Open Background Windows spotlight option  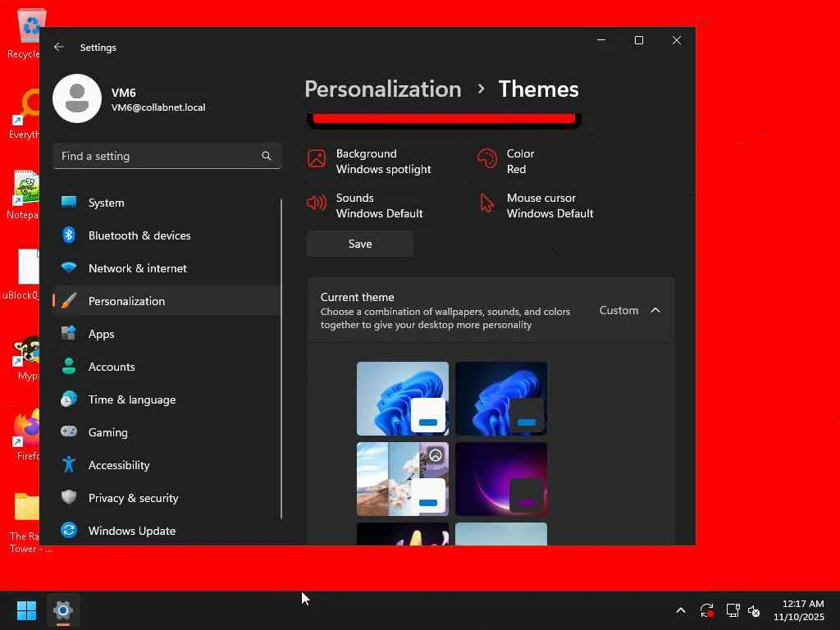tap(387, 162)
